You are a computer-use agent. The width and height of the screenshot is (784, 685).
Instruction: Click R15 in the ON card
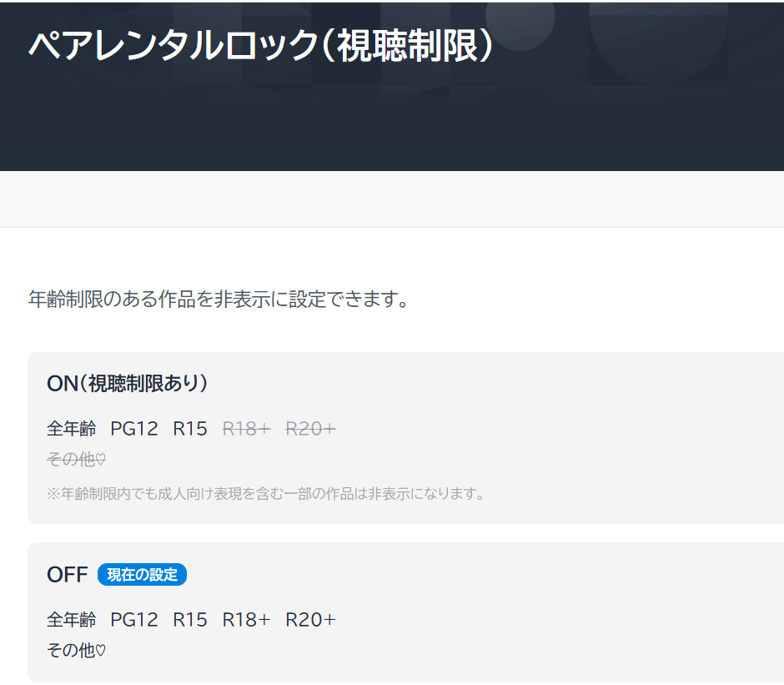(x=189, y=429)
